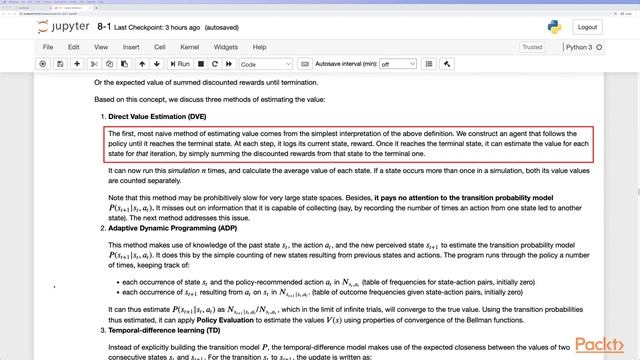Click the nbextension hammer icon
The image size is (640, 360).
coord(447,64)
